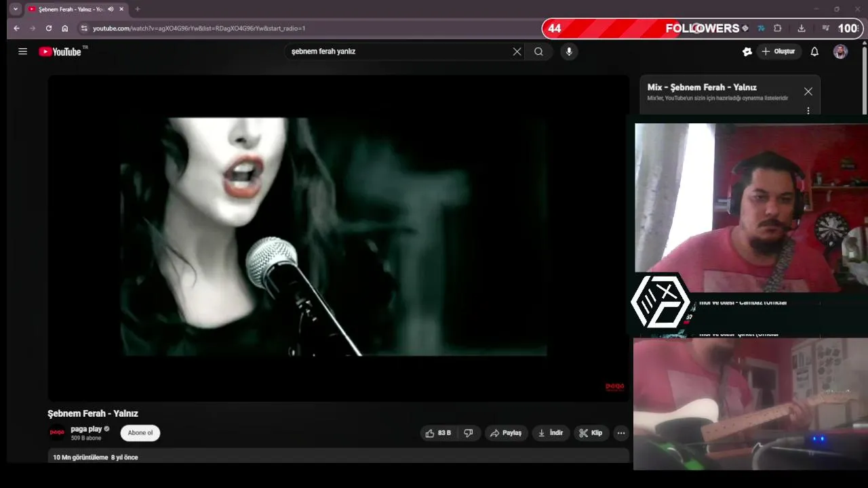
Task: Click the Klip scissors button
Action: coord(591,433)
